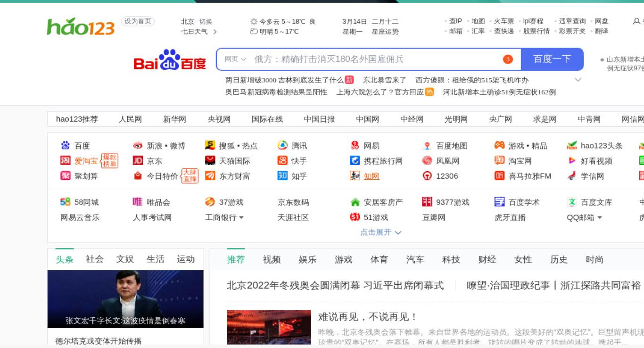644x348 pixels.
Task: Open the 科技 content tab
Action: pos(451,259)
